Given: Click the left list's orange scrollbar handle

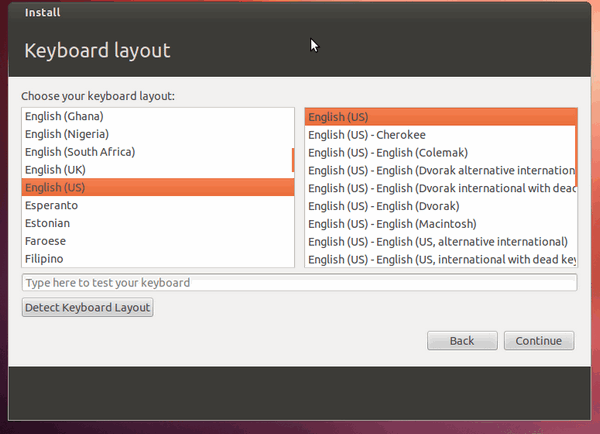Looking at the screenshot, I should pyautogui.click(x=293, y=160).
